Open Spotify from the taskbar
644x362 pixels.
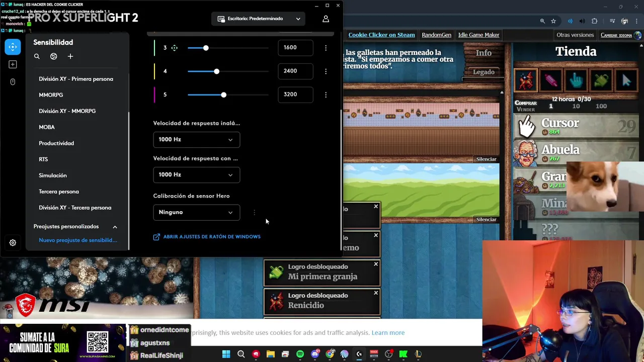coord(300,354)
